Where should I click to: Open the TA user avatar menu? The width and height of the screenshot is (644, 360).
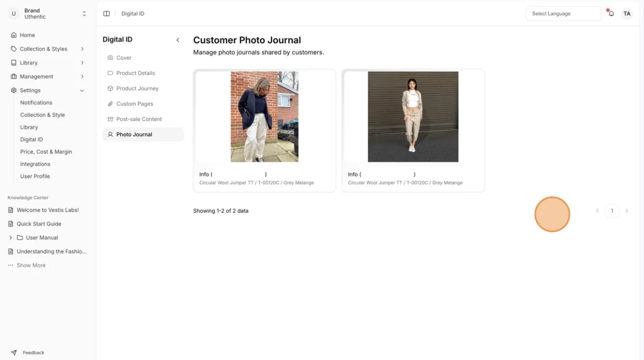tap(627, 14)
